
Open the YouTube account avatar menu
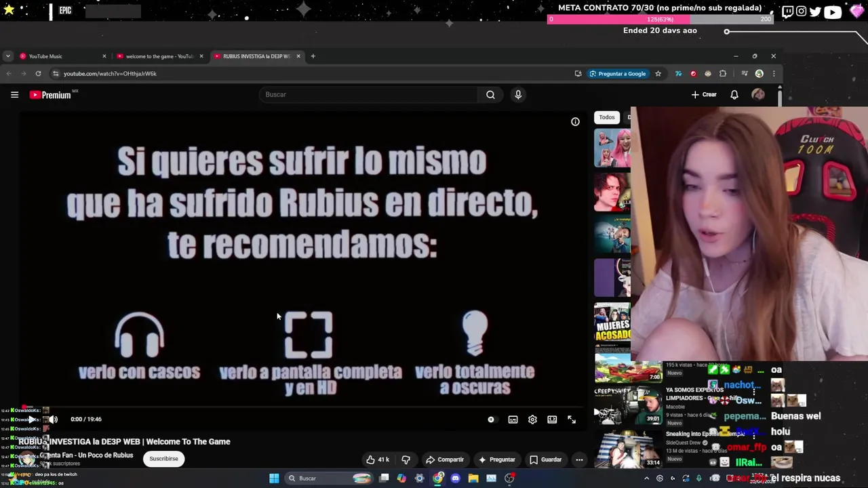click(x=758, y=95)
